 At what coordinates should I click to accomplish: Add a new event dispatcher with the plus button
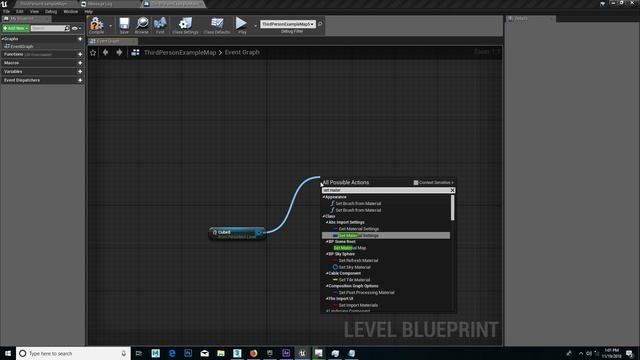(x=80, y=80)
